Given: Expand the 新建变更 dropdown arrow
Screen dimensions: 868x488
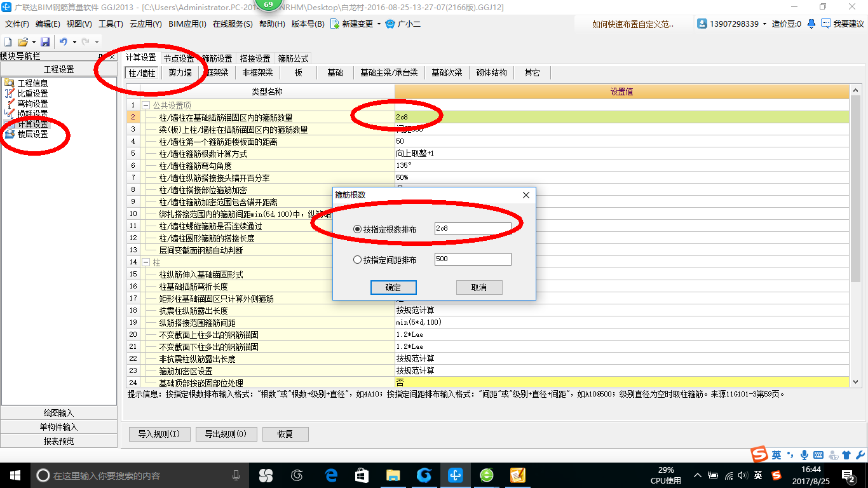Looking at the screenshot, I should click(379, 24).
